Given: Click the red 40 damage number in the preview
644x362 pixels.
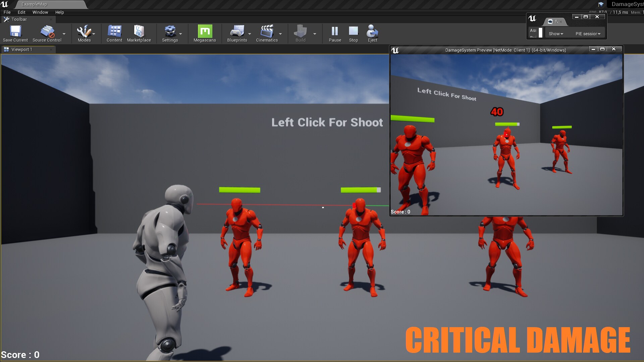Looking at the screenshot, I should point(497,112).
